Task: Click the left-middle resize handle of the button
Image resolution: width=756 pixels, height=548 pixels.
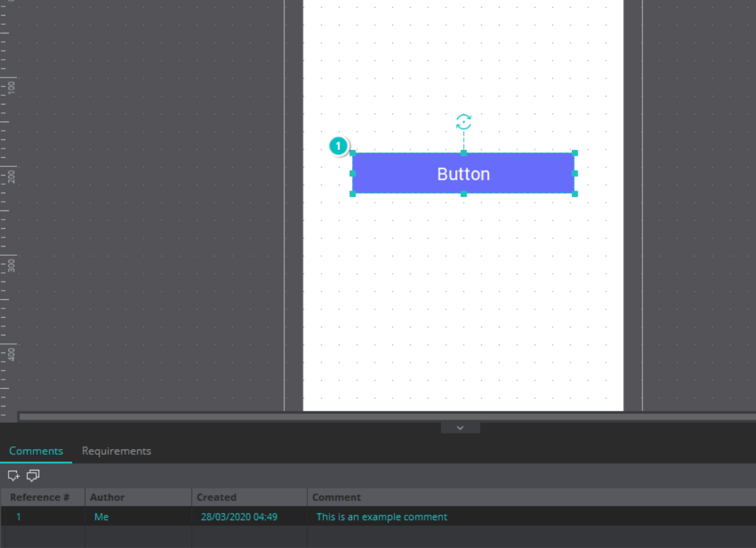Action: (x=353, y=173)
